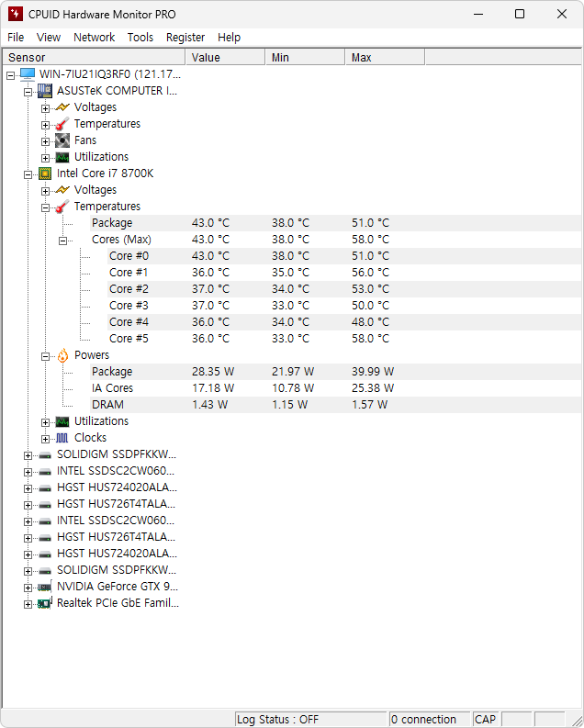Screen dimensions: 584x728
Task: Click the Utilizations graph icon under ASUSTeK
Action: click(62, 157)
